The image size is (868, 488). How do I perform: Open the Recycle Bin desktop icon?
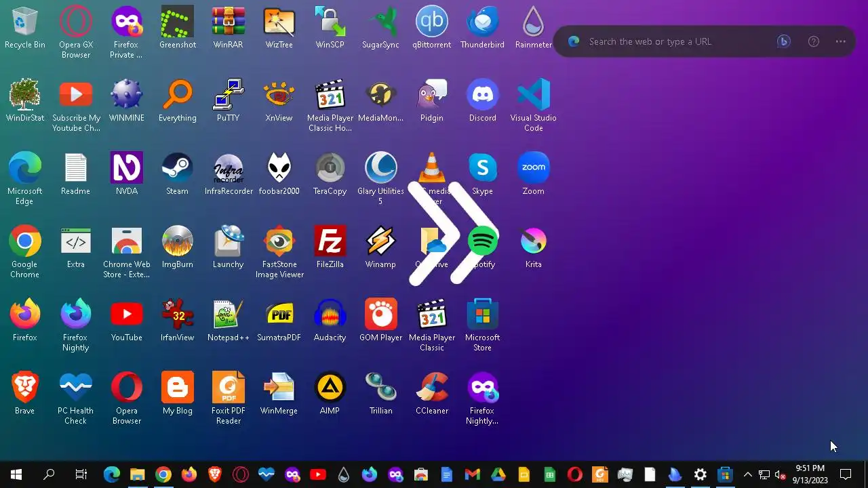point(24,28)
